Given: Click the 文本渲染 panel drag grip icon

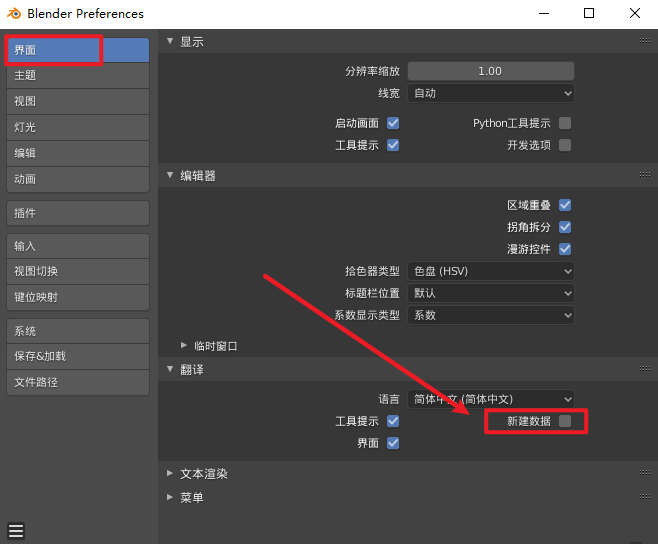Looking at the screenshot, I should click(x=645, y=473).
